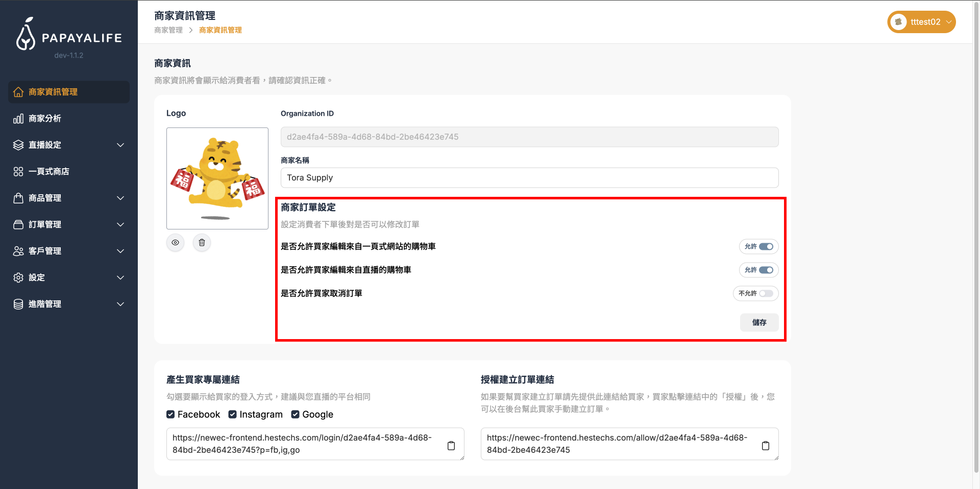Open 一頁式商店 from the sidebar
980x489 pixels.
pyautogui.click(x=49, y=171)
